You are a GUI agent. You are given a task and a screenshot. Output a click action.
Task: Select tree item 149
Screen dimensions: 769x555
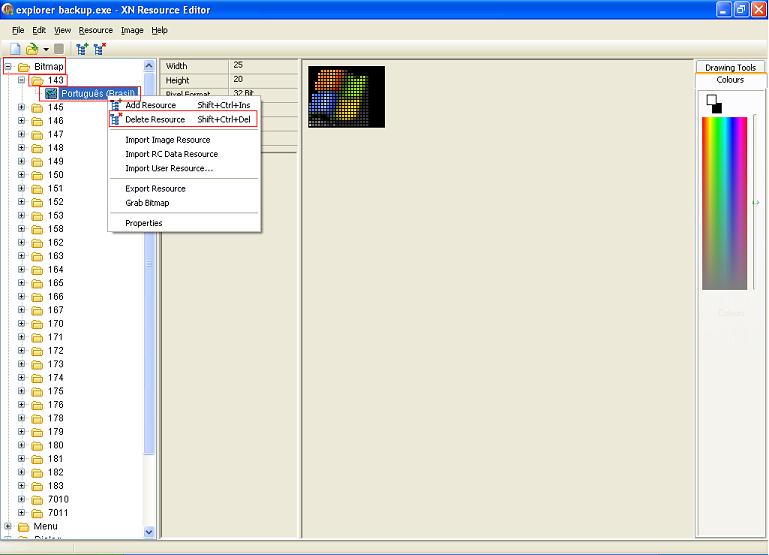click(x=55, y=161)
